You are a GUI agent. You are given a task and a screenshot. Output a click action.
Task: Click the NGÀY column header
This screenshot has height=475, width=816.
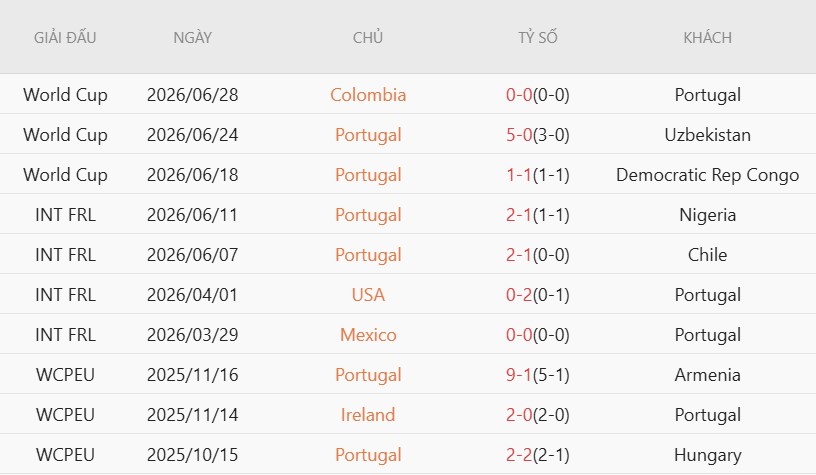(x=193, y=37)
